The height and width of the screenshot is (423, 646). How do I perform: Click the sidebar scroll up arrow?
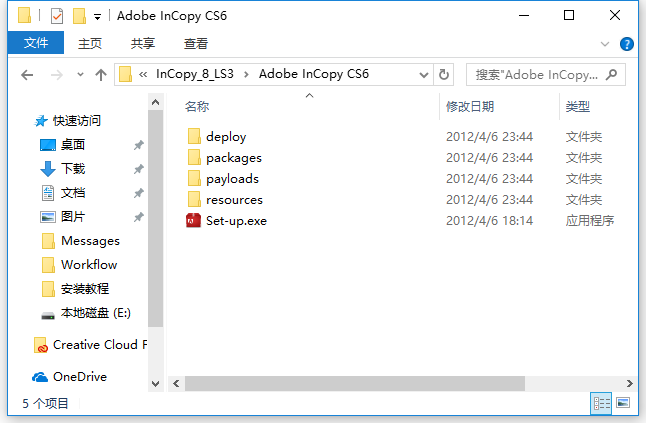155,102
